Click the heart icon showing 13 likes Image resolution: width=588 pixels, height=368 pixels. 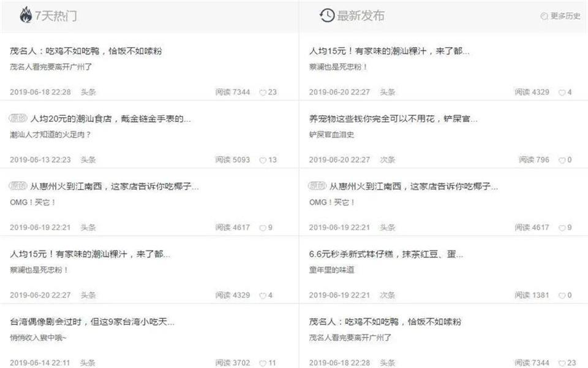(x=263, y=160)
